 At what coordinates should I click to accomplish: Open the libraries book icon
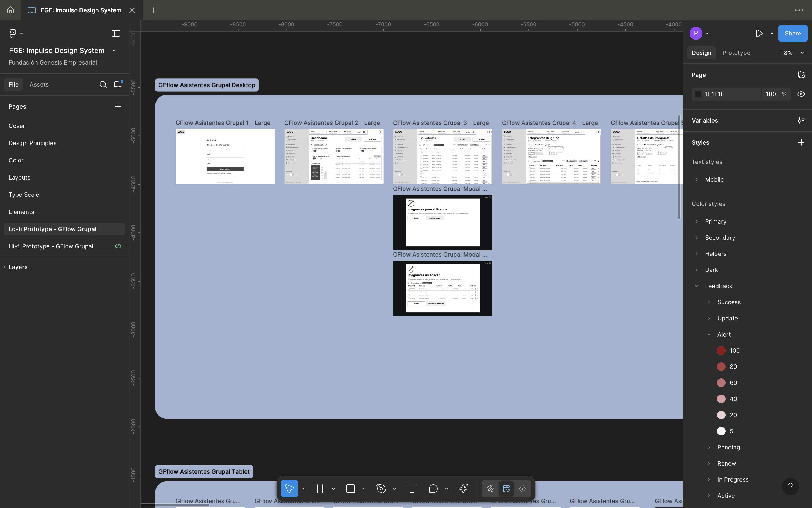[x=118, y=84]
